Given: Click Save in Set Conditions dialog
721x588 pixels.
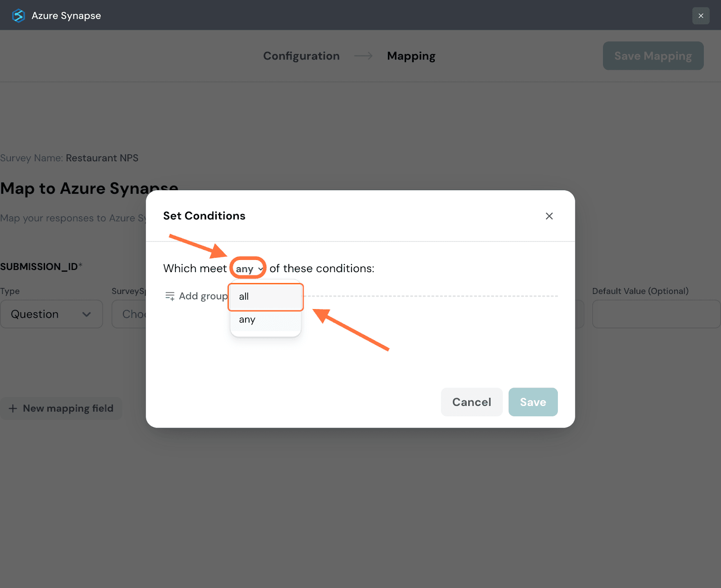Looking at the screenshot, I should (x=533, y=402).
